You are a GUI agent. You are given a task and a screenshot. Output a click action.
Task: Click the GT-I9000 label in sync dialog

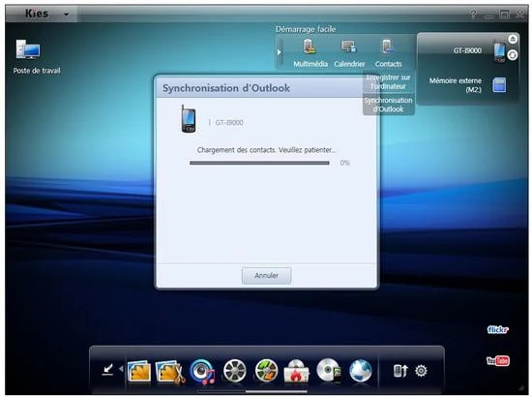pyautogui.click(x=229, y=123)
